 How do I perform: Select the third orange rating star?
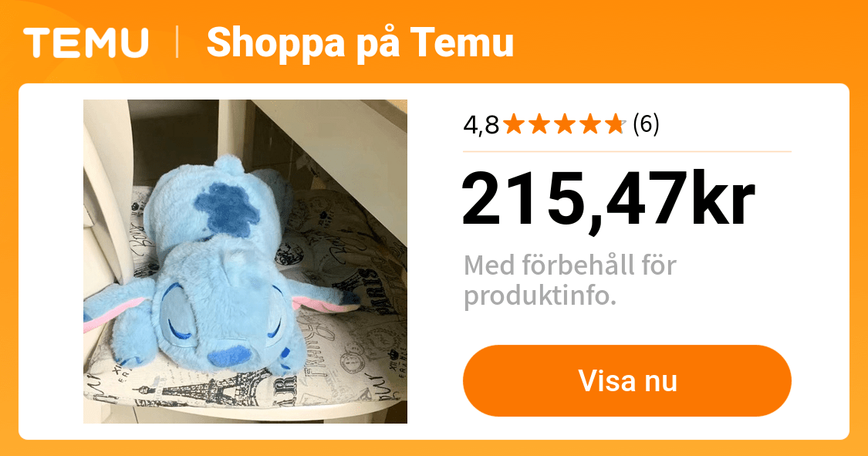565,124
